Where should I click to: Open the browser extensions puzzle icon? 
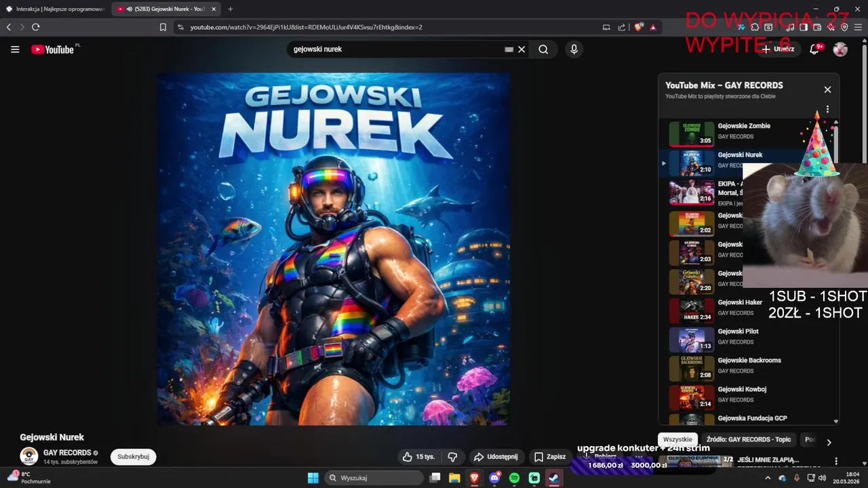coord(755,27)
